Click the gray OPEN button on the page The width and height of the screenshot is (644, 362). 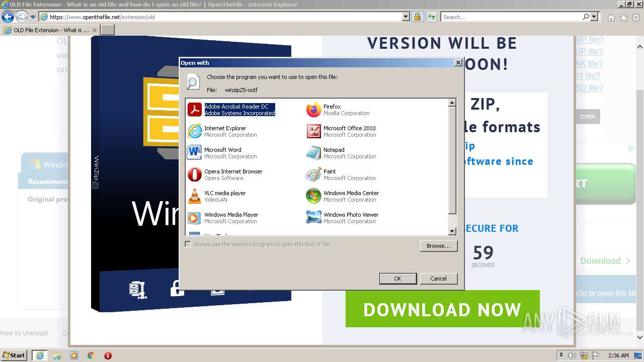tap(587, 117)
